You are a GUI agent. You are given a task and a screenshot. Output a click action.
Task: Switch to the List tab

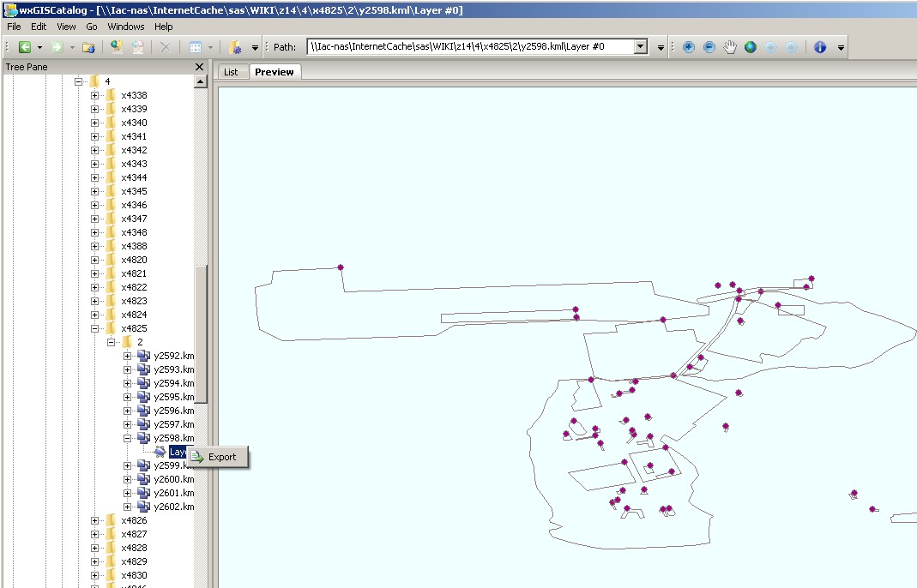(231, 72)
